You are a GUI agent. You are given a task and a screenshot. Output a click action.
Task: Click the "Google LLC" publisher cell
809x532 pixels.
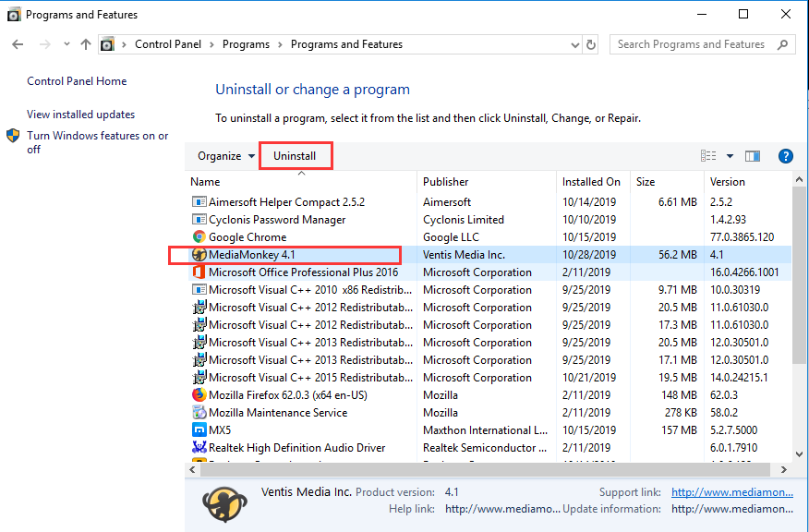pyautogui.click(x=451, y=236)
